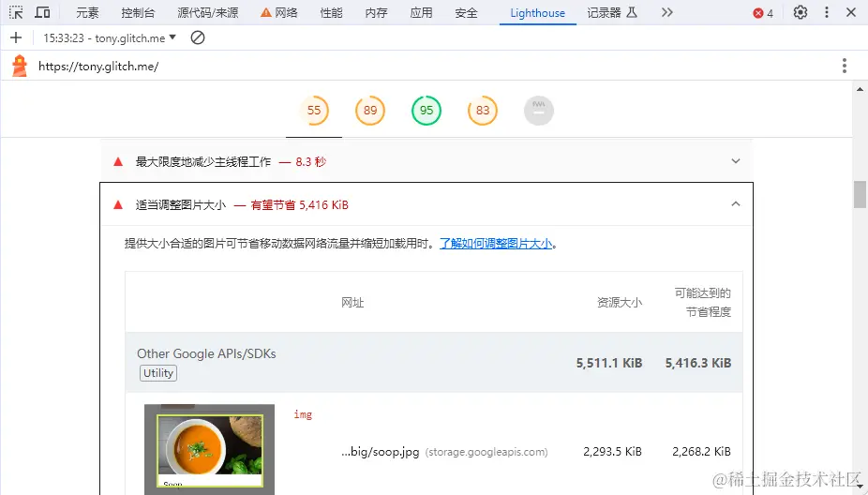Click the Lighthouse lighthouse logo icon

point(20,66)
